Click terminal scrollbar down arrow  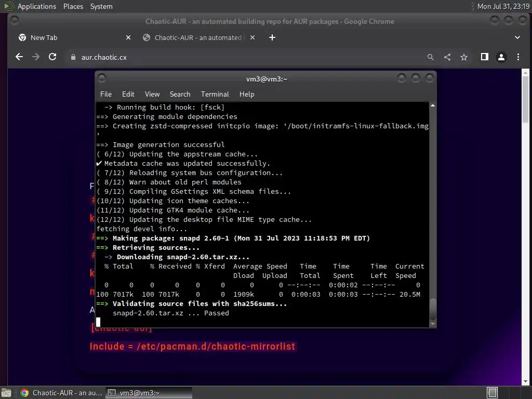point(433,324)
